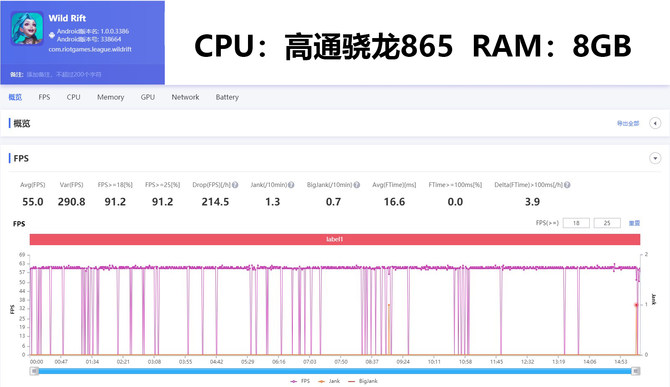Image resolution: width=670 pixels, height=387 pixels.
Task: Click the 重置 reset link
Action: point(634,223)
